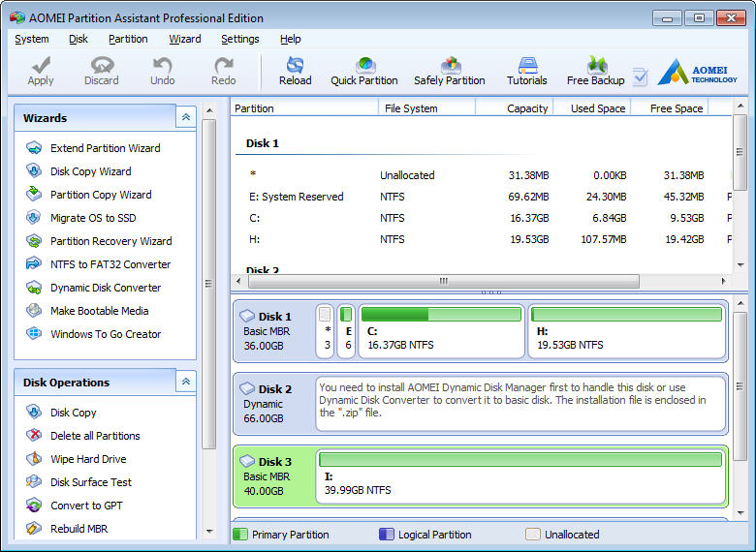The height and width of the screenshot is (552, 756).
Task: Click Delete all Partitions
Action: coord(95,436)
